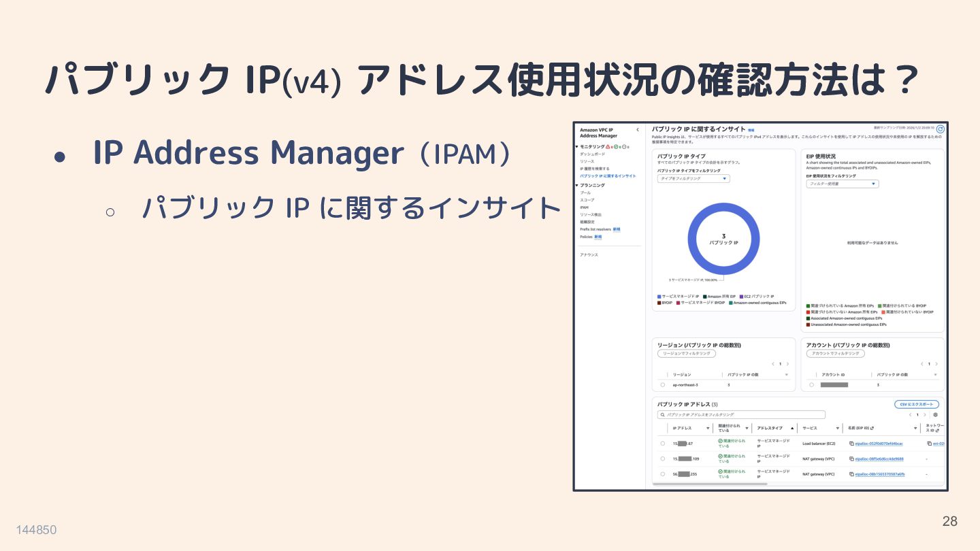Click the horizontal scrollbar under the IP table
The image size is (980, 551).
click(709, 484)
